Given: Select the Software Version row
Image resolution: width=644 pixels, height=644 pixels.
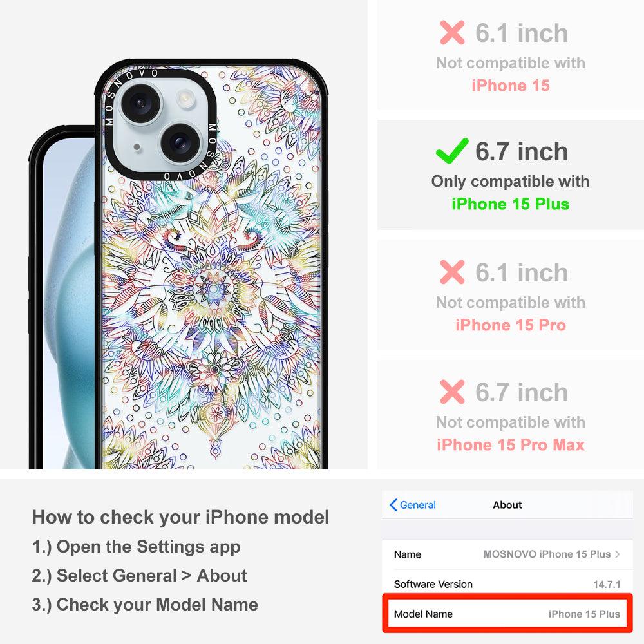Looking at the screenshot, I should 507,584.
